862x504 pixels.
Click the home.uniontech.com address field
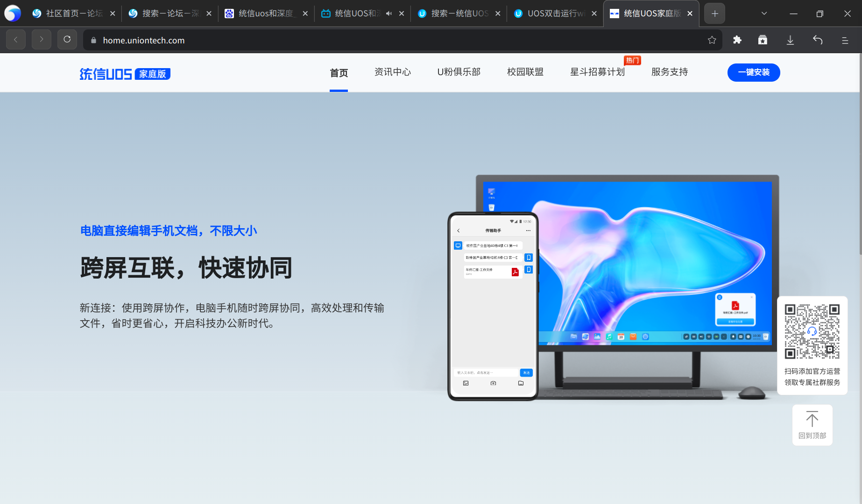pos(402,40)
